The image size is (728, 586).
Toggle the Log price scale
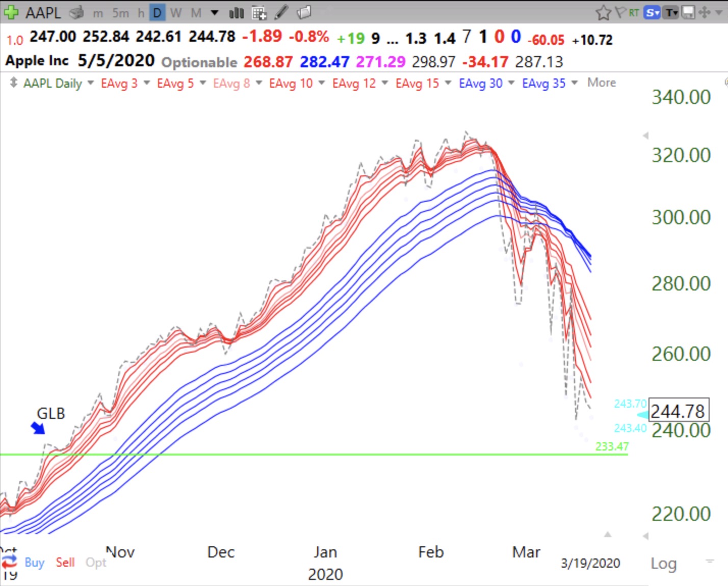pyautogui.click(x=663, y=563)
